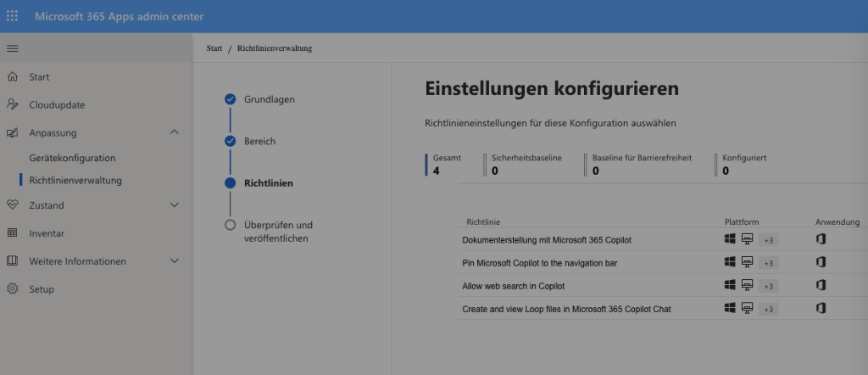Click monitor icon in Dokumenterstellung row
Viewport: 868px width, 375px height.
tap(748, 238)
